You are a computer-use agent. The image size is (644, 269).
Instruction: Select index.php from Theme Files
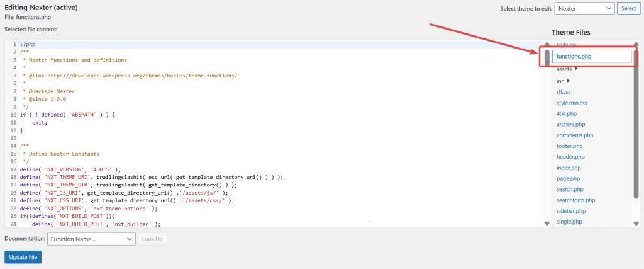pyautogui.click(x=569, y=168)
